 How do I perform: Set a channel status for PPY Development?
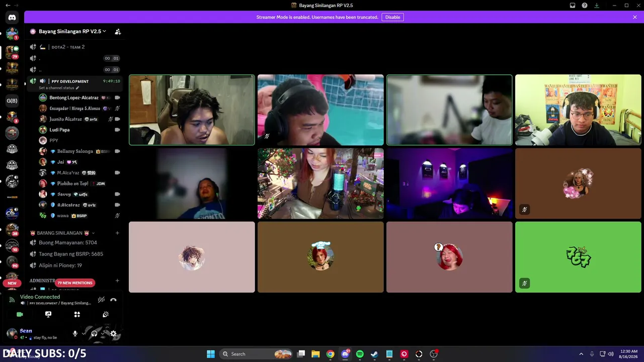click(x=59, y=88)
